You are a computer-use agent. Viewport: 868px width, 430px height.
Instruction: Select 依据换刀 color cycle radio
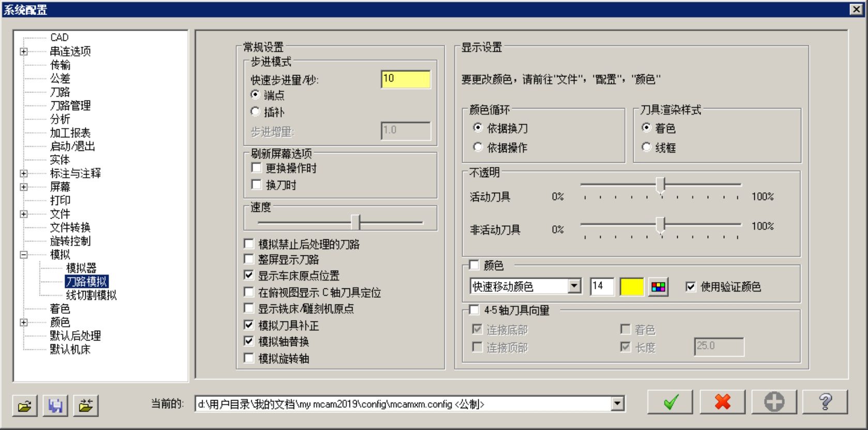(x=478, y=128)
